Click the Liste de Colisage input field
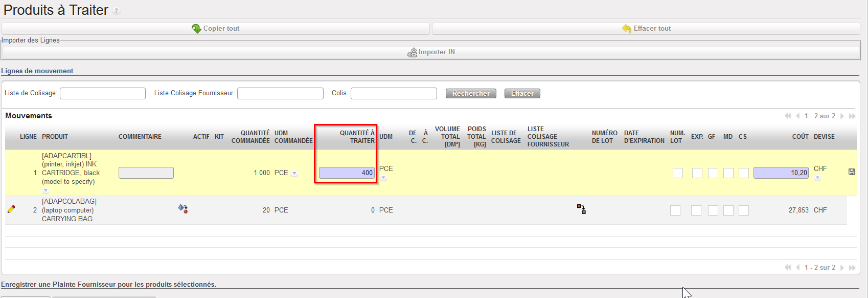The width and height of the screenshot is (868, 298). pos(103,93)
